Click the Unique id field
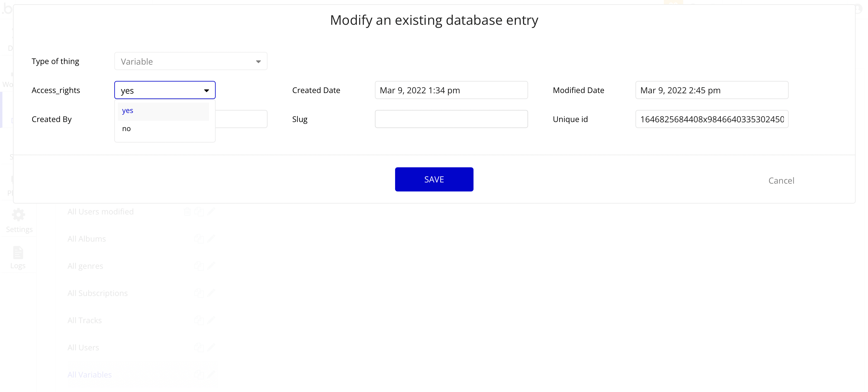The image size is (868, 392). point(711,119)
